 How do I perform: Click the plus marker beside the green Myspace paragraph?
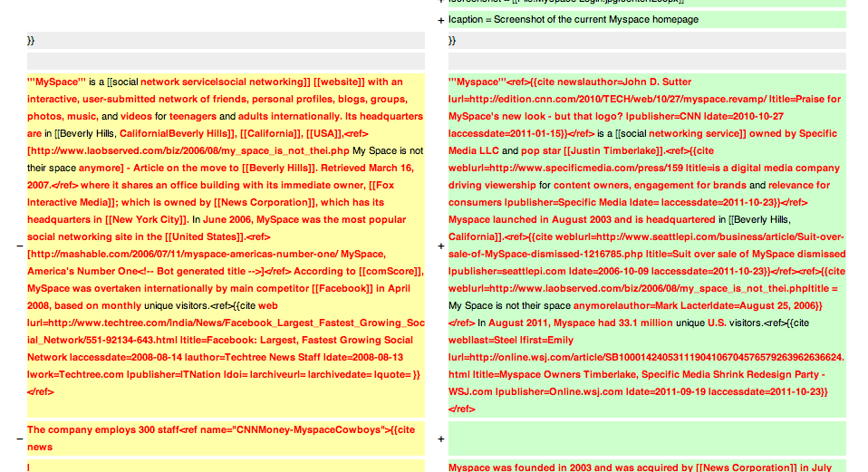point(440,246)
